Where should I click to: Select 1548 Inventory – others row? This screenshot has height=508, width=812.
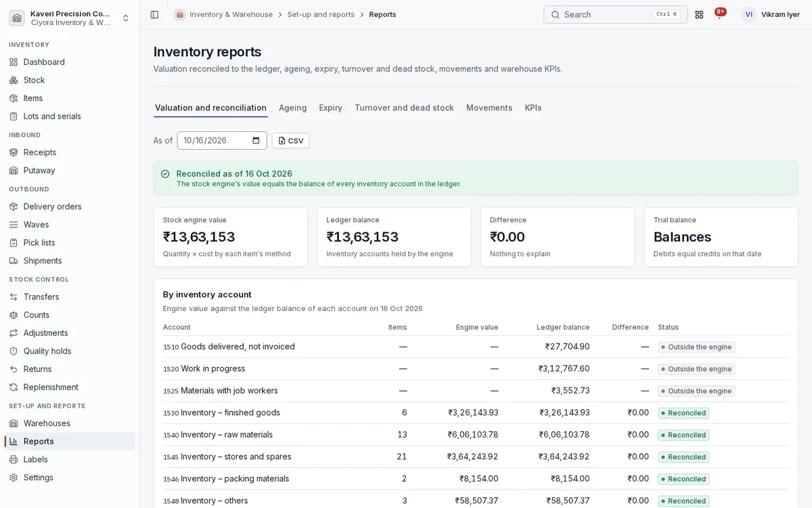tap(476, 501)
